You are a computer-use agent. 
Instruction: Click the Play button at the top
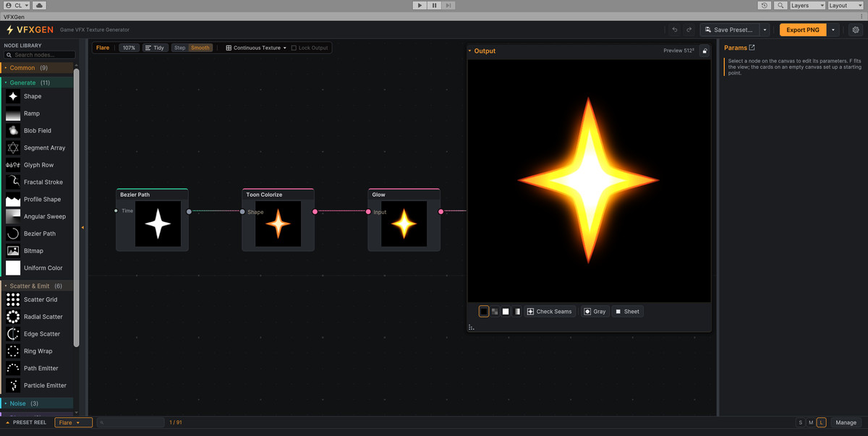[420, 5]
